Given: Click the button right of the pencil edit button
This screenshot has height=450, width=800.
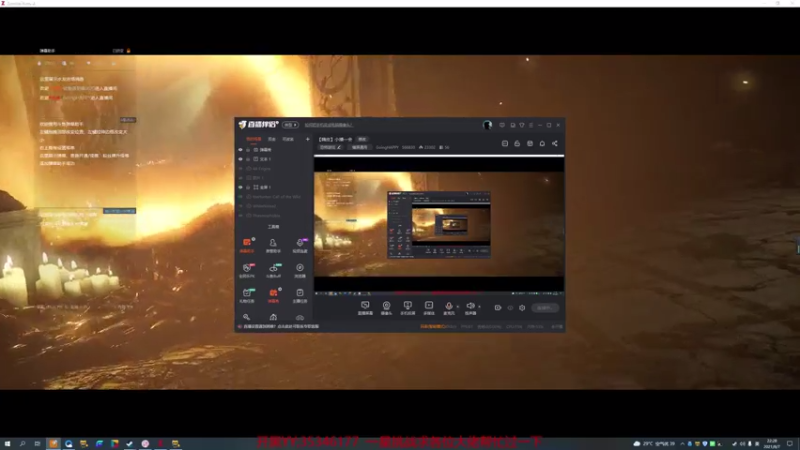Looking at the screenshot, I should point(360,147).
